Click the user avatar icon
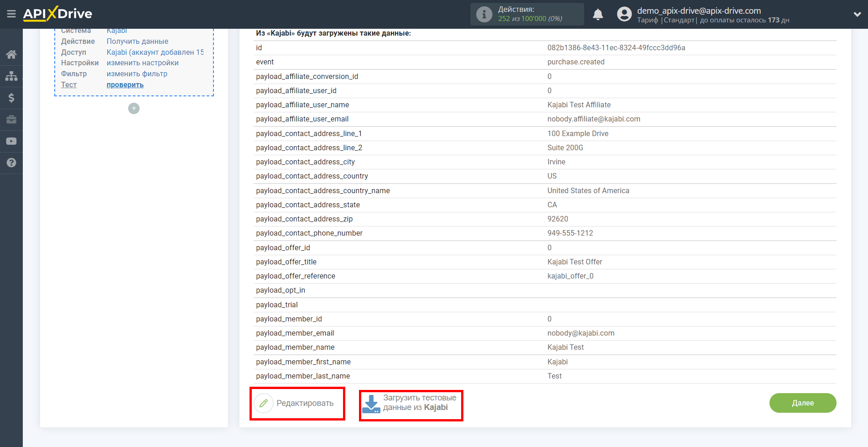 (624, 14)
